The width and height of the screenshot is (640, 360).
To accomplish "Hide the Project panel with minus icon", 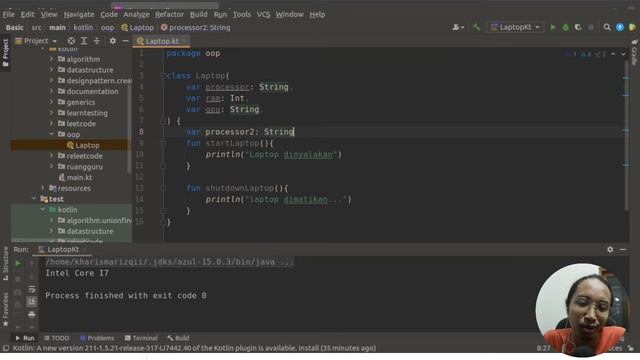I will pos(125,41).
